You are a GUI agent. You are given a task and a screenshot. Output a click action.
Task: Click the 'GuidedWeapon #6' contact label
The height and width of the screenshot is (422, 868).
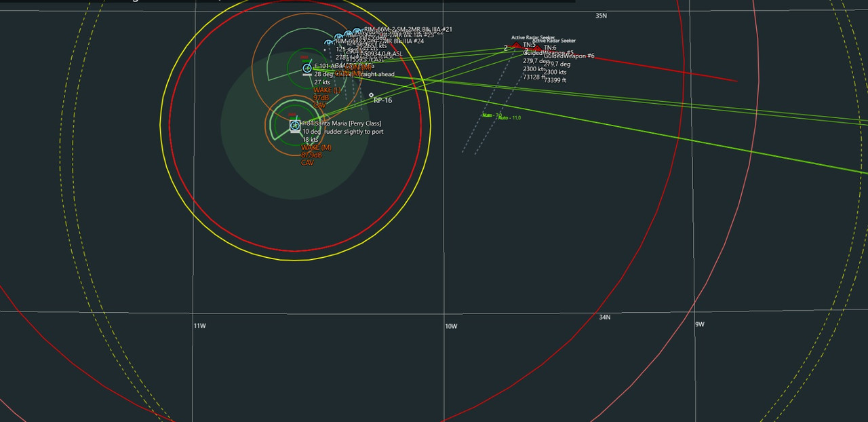tap(569, 56)
